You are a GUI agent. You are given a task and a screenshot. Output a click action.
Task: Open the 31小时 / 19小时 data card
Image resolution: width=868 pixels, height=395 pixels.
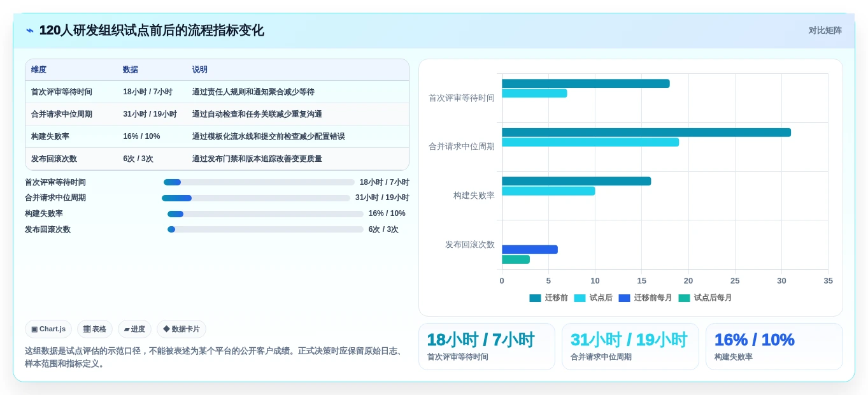point(630,347)
